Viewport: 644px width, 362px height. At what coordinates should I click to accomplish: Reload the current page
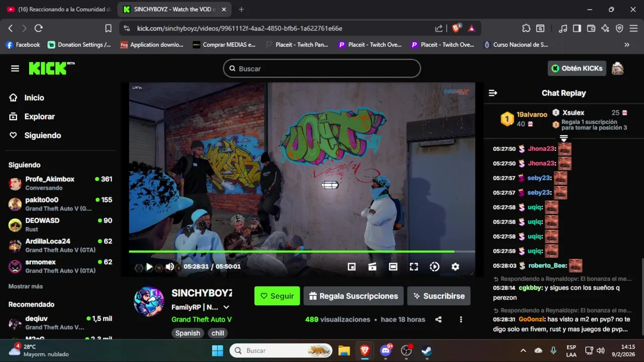click(39, 29)
